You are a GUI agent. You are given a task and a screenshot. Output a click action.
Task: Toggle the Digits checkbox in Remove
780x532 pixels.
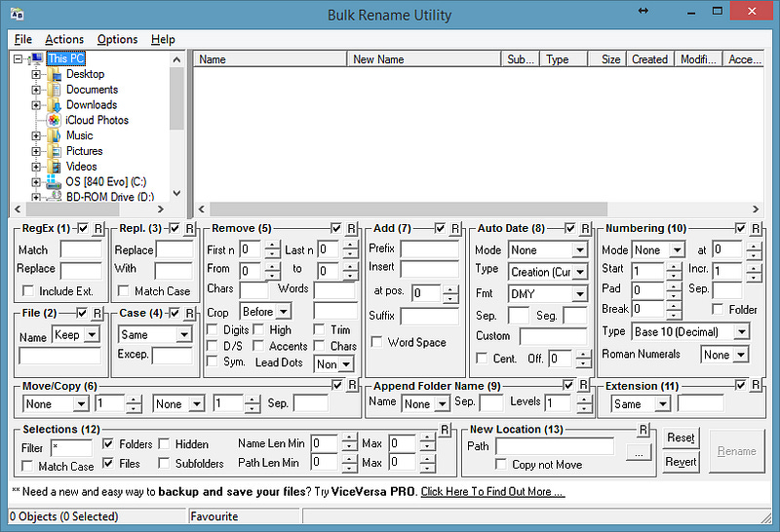click(212, 329)
